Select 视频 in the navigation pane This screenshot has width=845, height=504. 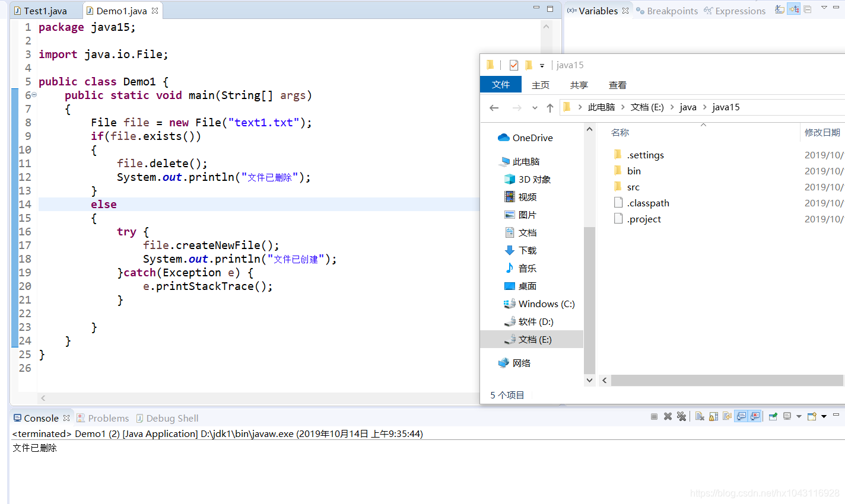[520, 197]
